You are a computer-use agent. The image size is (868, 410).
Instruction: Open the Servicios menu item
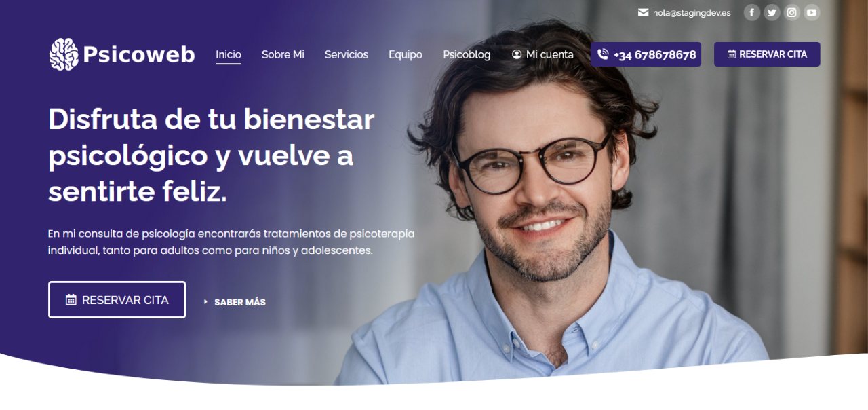347,54
